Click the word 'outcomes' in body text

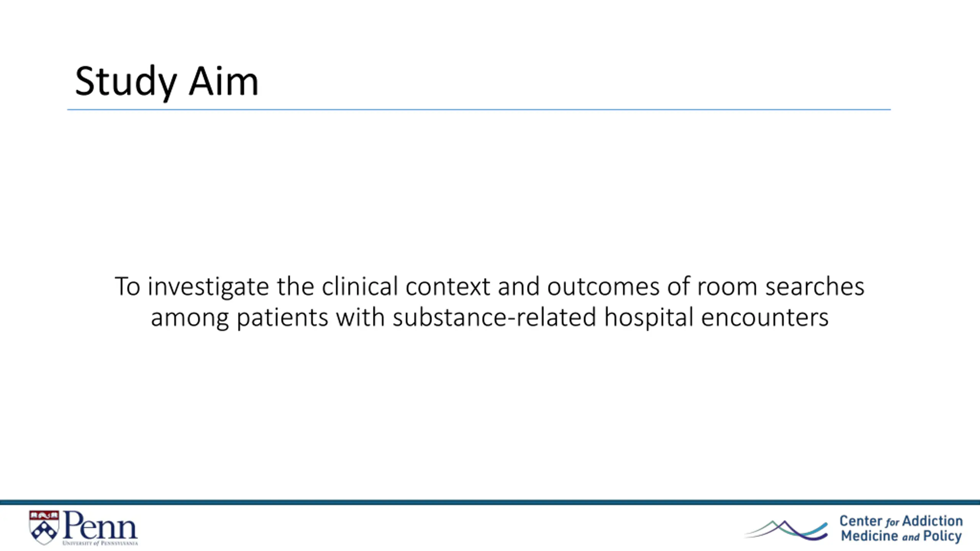click(604, 287)
